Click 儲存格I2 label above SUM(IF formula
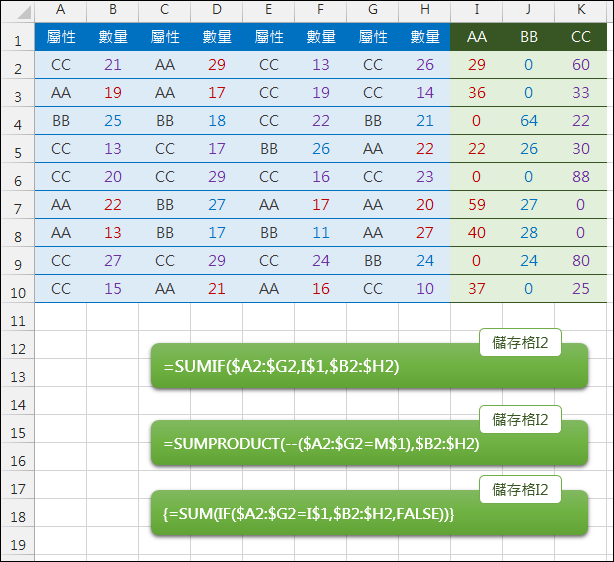The image size is (614, 562). (x=520, y=490)
